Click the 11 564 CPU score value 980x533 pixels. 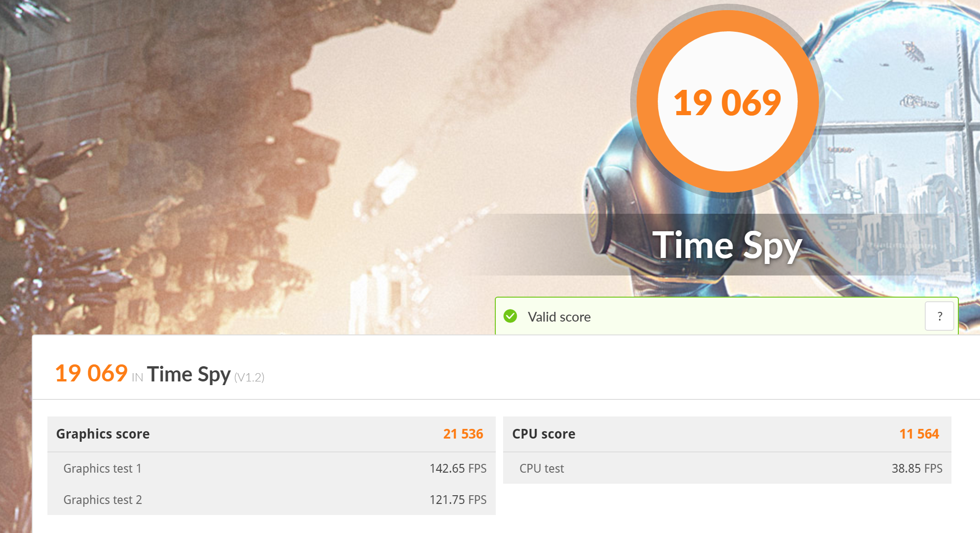tap(919, 434)
